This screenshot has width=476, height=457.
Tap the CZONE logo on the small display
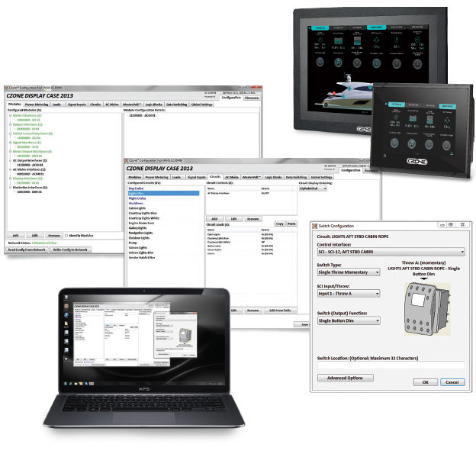tap(417, 161)
